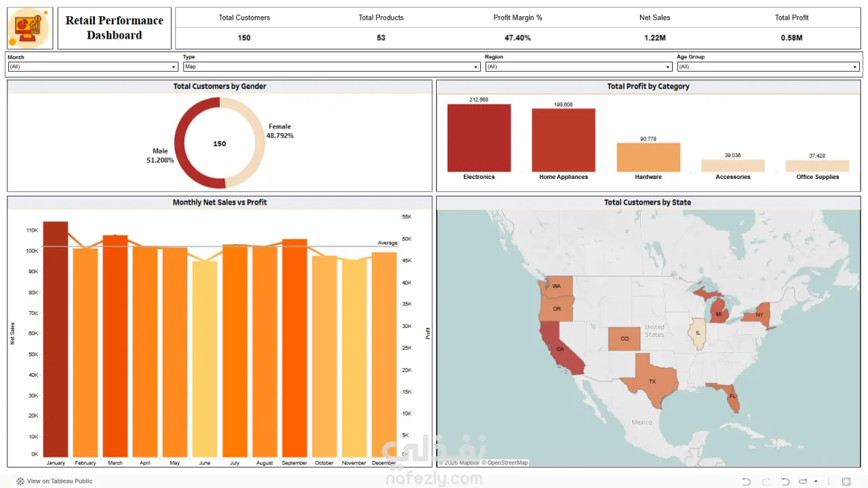Viewport: 868px width, 488px height.
Task: Click the donut center total 150
Action: (x=220, y=144)
